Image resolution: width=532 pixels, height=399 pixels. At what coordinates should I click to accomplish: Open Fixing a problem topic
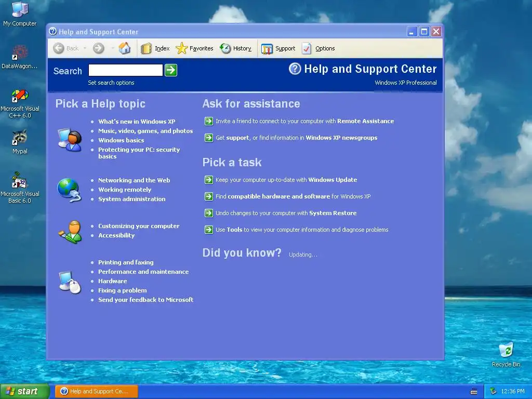click(123, 290)
